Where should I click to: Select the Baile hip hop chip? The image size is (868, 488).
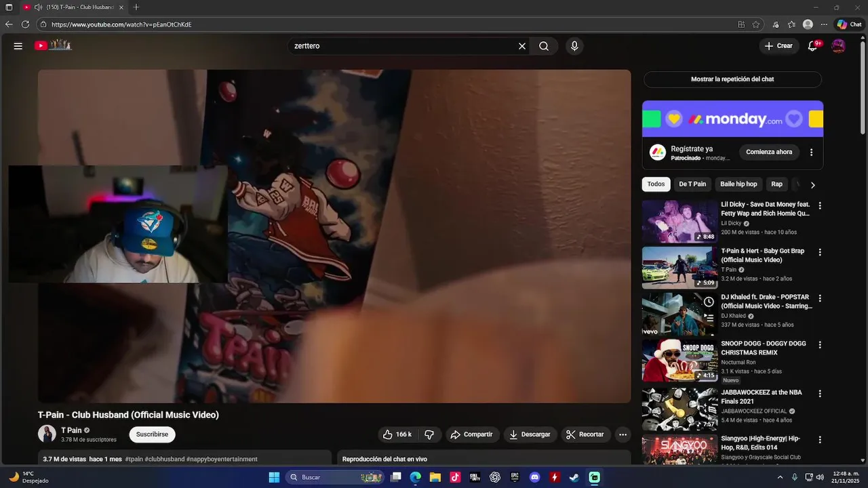point(738,184)
